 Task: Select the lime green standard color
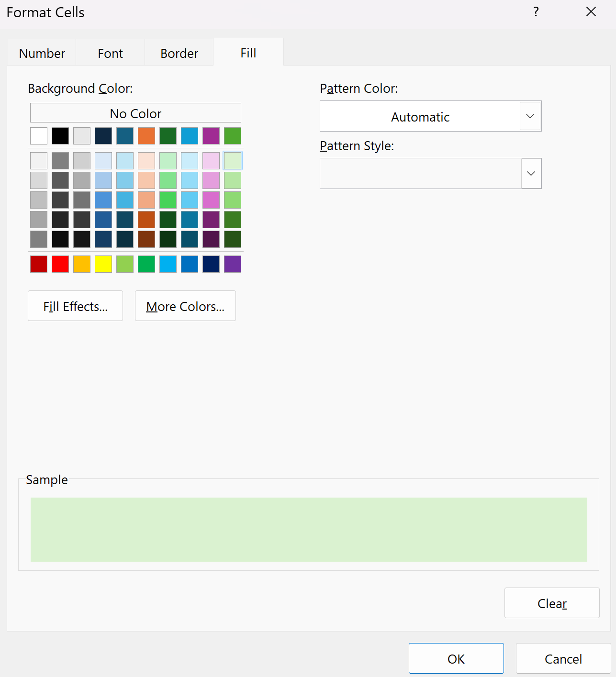coord(125,264)
